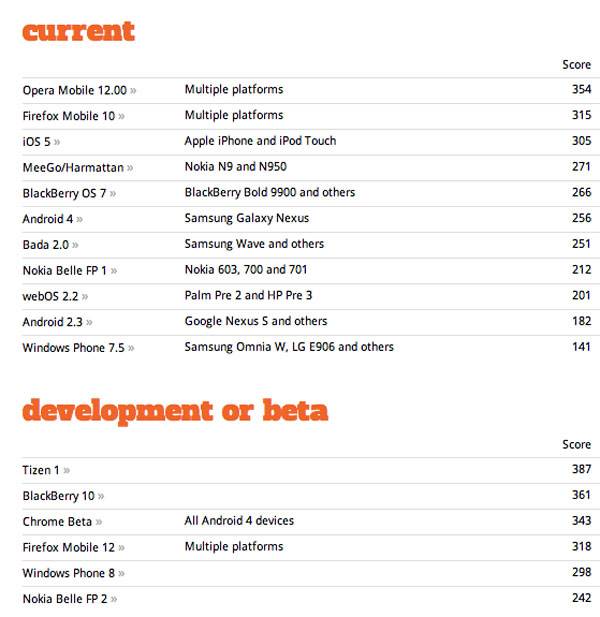This screenshot has height=617, width=600.
Task: Click score 354 for Opera Mobile
Action: click(x=582, y=89)
